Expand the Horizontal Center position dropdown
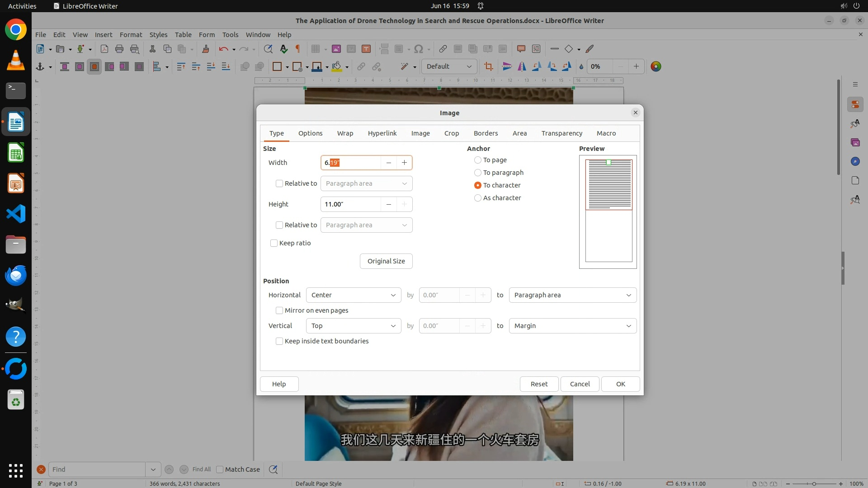The image size is (868, 488). (354, 295)
